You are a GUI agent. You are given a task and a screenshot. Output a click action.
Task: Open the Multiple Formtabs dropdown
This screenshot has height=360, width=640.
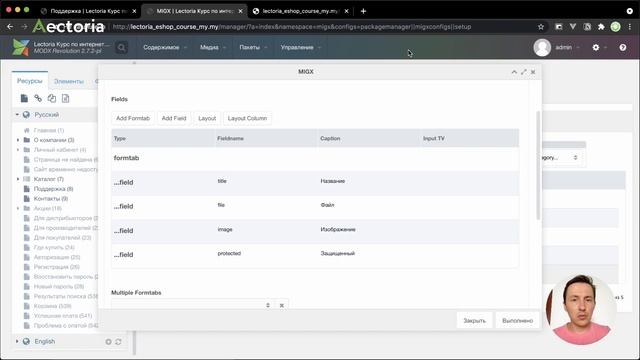[x=268, y=305]
